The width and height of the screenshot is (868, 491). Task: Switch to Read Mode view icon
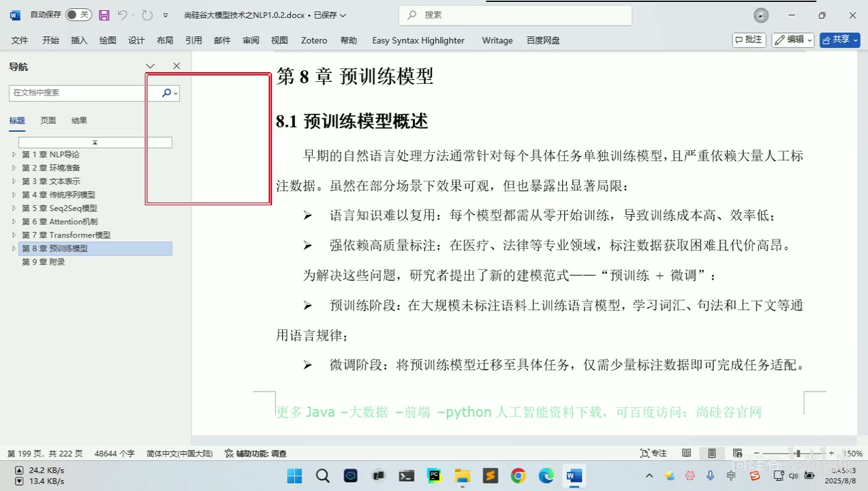coord(687,453)
